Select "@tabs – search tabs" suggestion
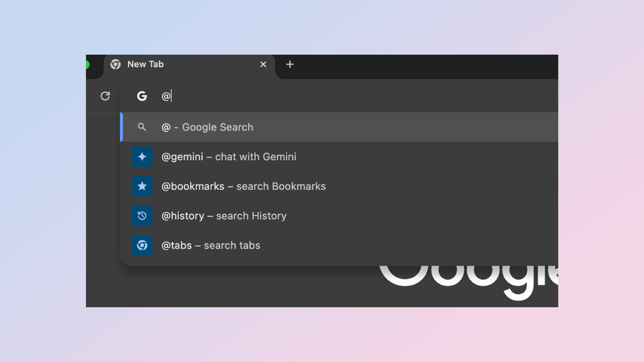 pyautogui.click(x=339, y=246)
